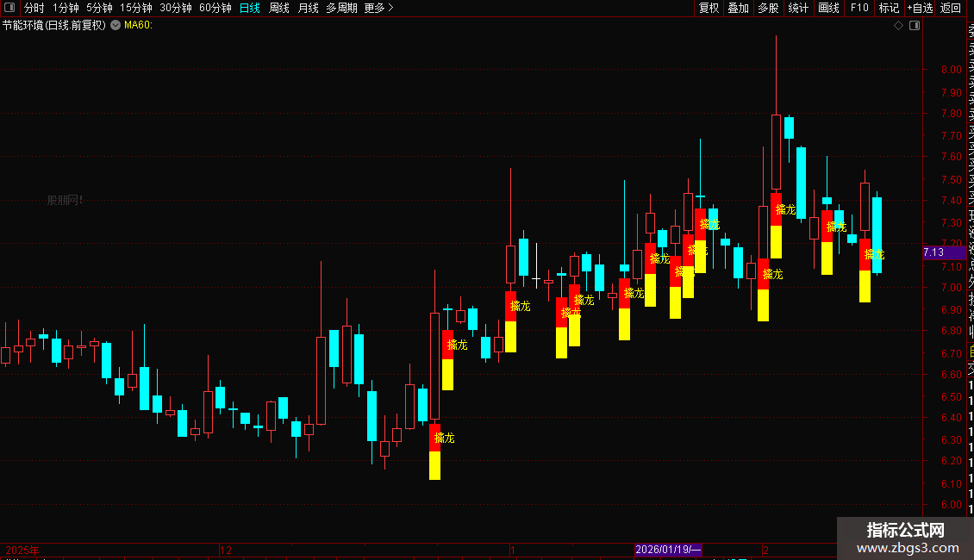
Task: Select the 15分钟 period tab
Action: click(136, 8)
